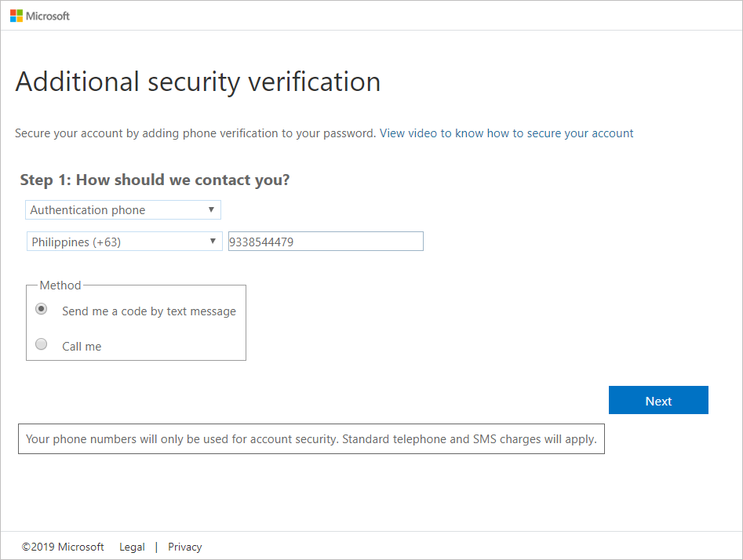Click the arrow of the country code combo box
743x560 pixels.
pyautogui.click(x=213, y=241)
